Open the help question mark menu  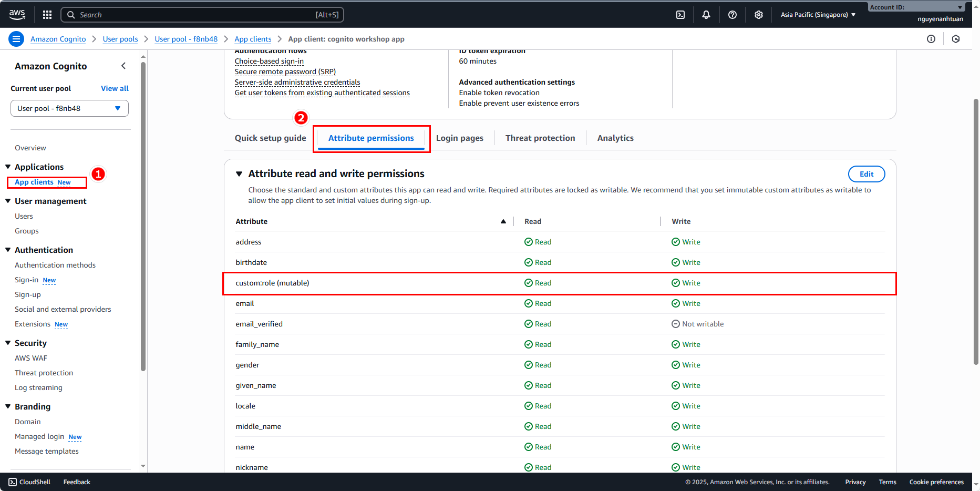pyautogui.click(x=733, y=15)
